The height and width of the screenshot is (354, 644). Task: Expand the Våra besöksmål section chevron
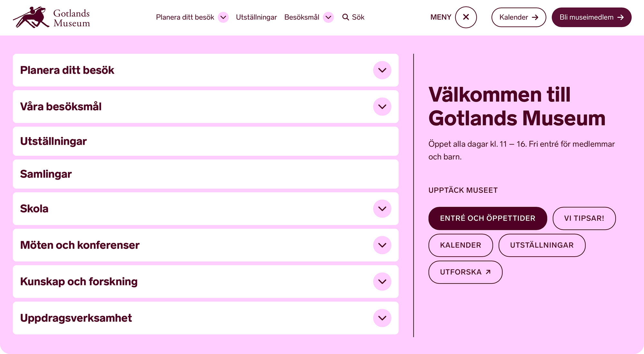(382, 107)
